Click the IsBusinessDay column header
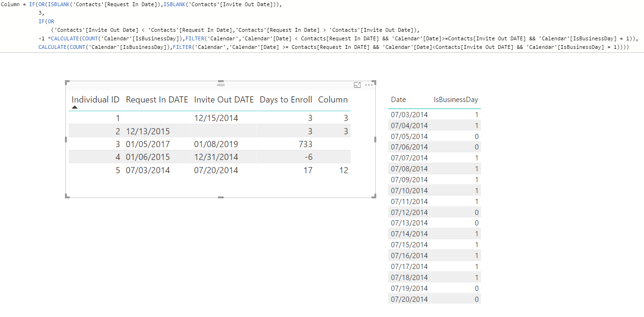Viewport: 644px width, 317px height. tap(456, 100)
